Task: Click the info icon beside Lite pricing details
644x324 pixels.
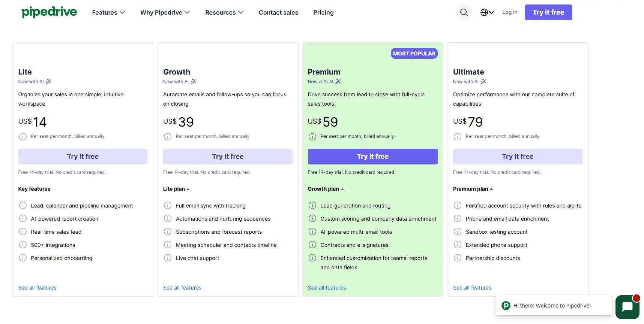Action: [23, 136]
